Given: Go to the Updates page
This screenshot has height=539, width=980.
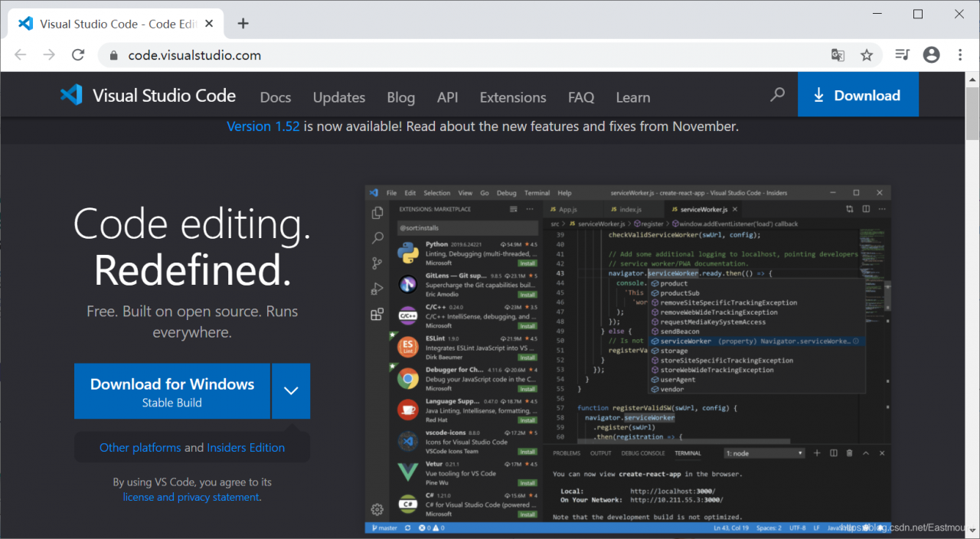Looking at the screenshot, I should [x=339, y=97].
